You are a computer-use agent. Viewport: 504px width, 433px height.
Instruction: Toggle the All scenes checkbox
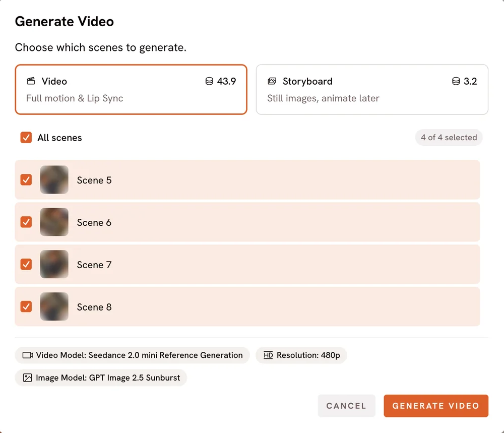(26, 137)
